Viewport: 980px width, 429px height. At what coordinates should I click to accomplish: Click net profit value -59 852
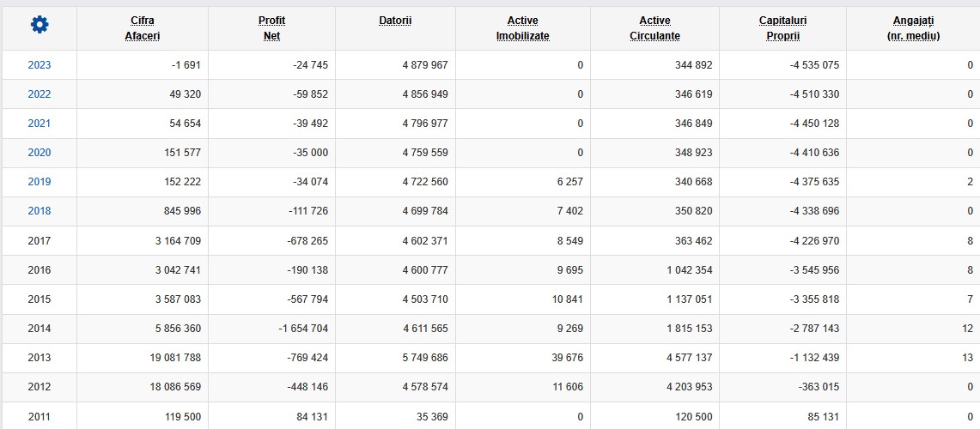click(310, 94)
